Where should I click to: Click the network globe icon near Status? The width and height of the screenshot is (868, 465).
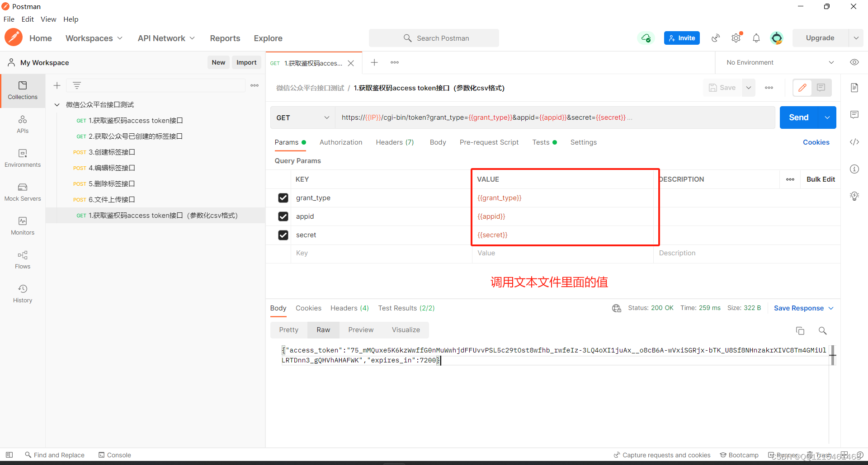(x=617, y=308)
